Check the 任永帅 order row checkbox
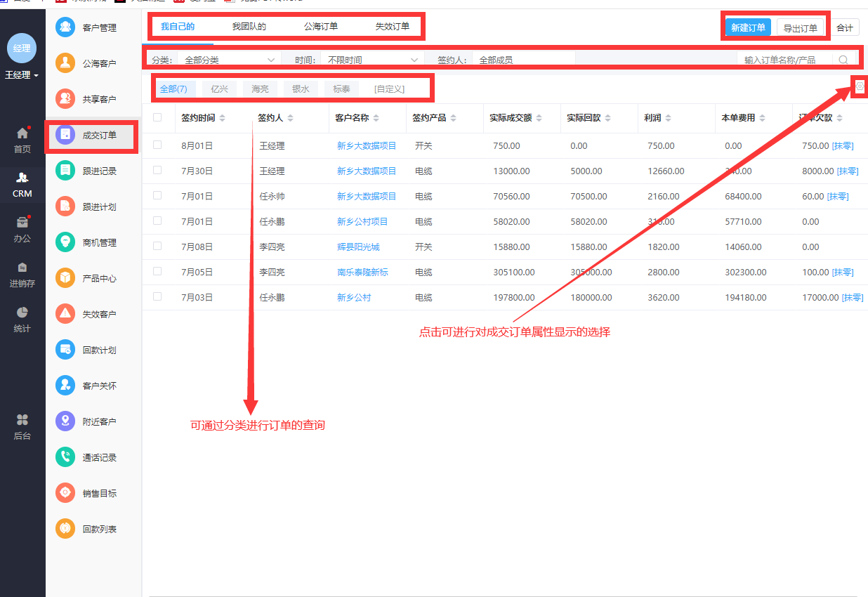868x597 pixels. [x=157, y=195]
